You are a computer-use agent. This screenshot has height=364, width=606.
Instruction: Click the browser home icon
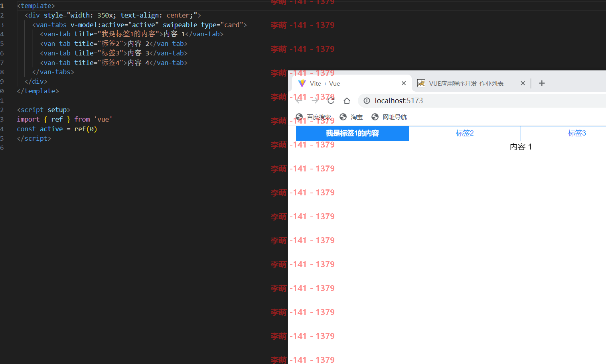pos(347,101)
